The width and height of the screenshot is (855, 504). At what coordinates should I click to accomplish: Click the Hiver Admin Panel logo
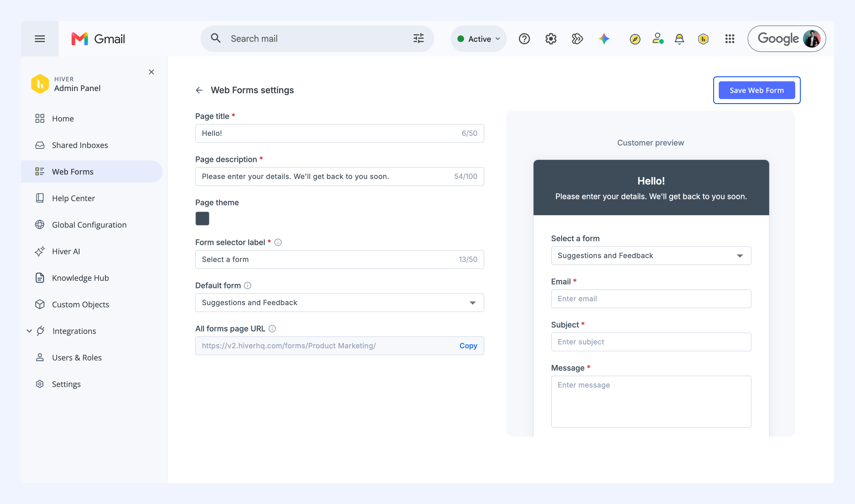tap(40, 84)
